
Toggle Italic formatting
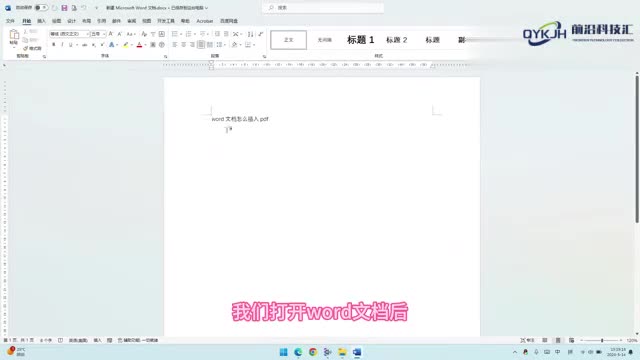click(x=62, y=44)
